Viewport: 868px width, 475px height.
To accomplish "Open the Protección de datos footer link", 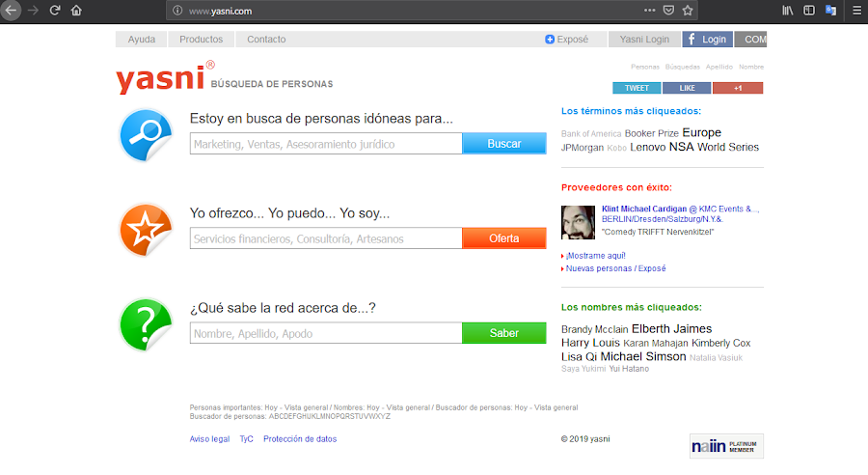I will 300,439.
